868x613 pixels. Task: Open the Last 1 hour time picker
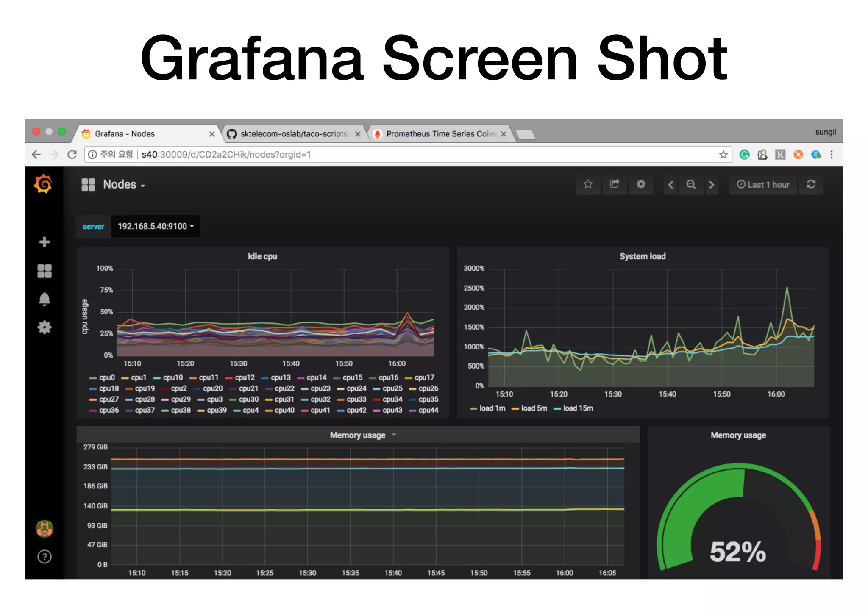[763, 185]
